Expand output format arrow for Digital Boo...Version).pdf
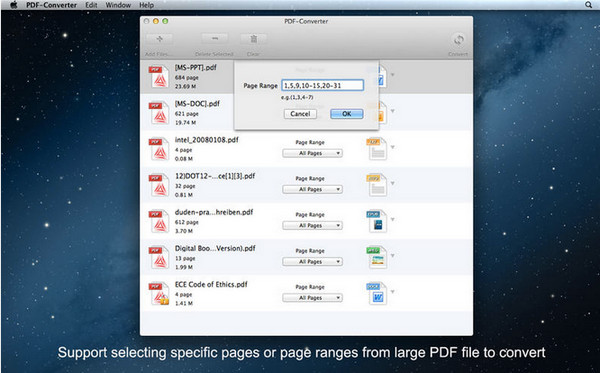This screenshot has height=373, width=600. click(x=393, y=256)
